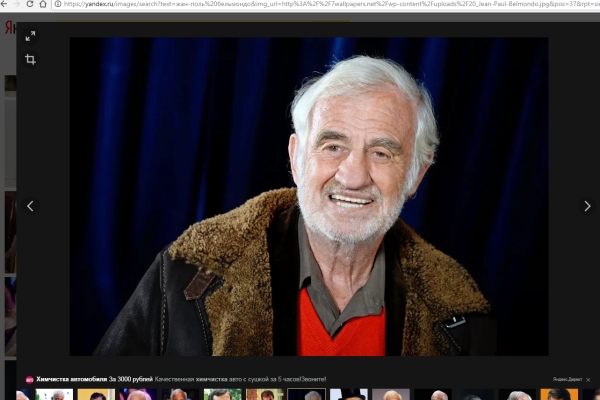Close the car cleaning advertisement
Viewport: 600px width, 400px height.
point(588,380)
